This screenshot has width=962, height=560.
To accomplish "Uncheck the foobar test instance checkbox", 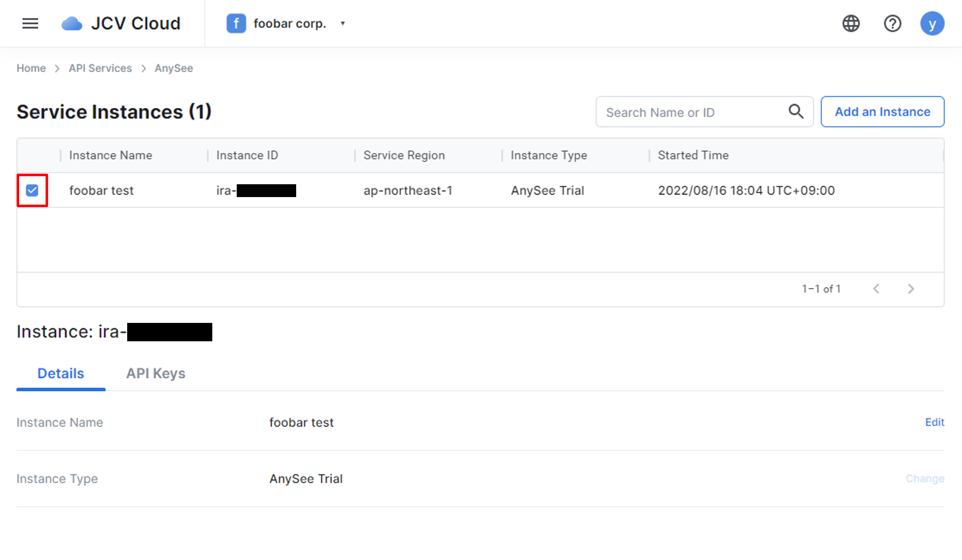I will (32, 190).
